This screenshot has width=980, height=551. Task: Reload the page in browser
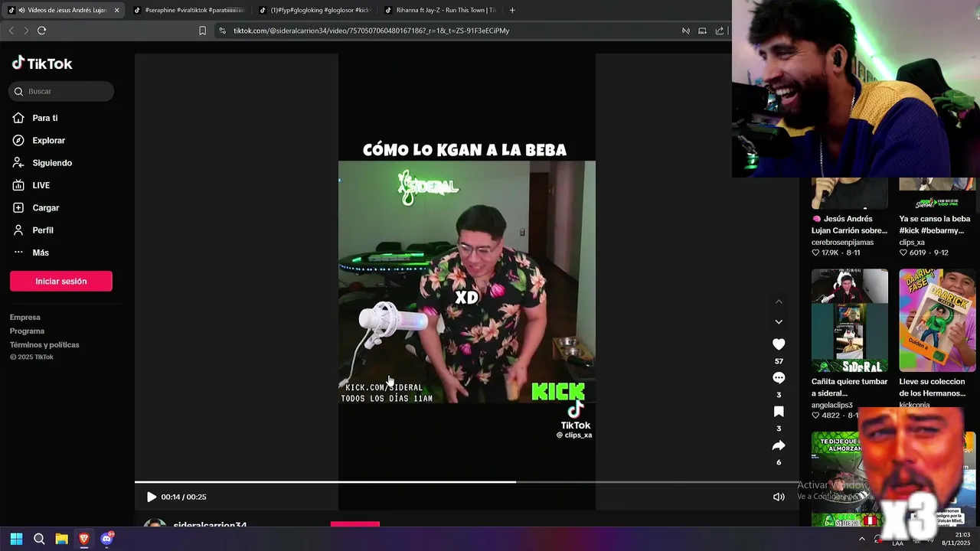coord(41,31)
